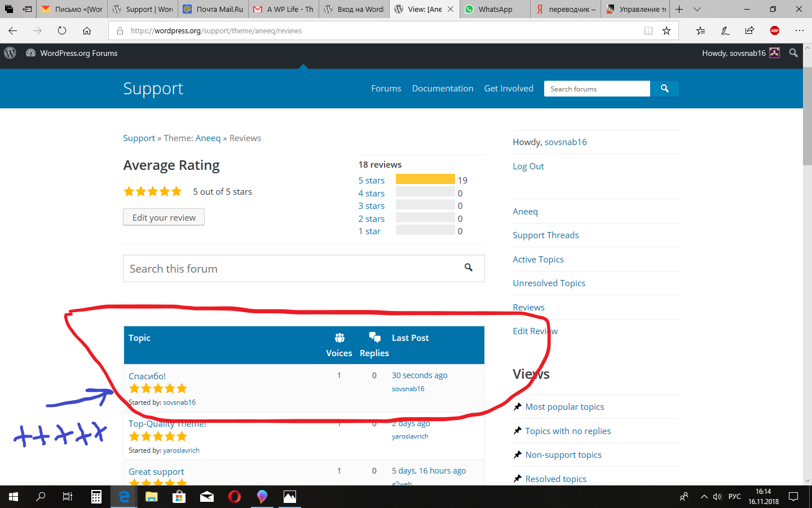Image resolution: width=812 pixels, height=508 pixels.
Task: Open Task View on the taskbar
Action: (68, 497)
